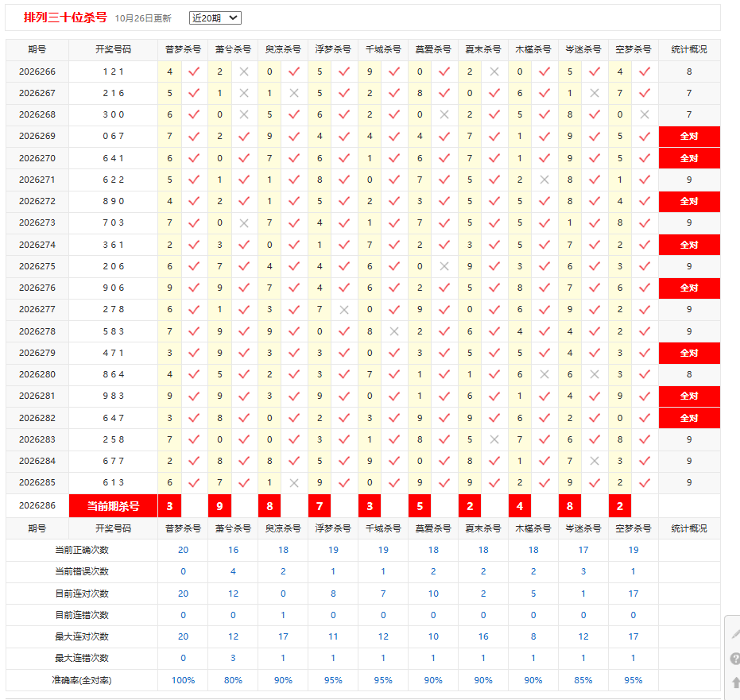This screenshot has width=740, height=700.
Task: Click 木槿杀号 current kill number 4 in row 2026286
Action: click(x=520, y=506)
